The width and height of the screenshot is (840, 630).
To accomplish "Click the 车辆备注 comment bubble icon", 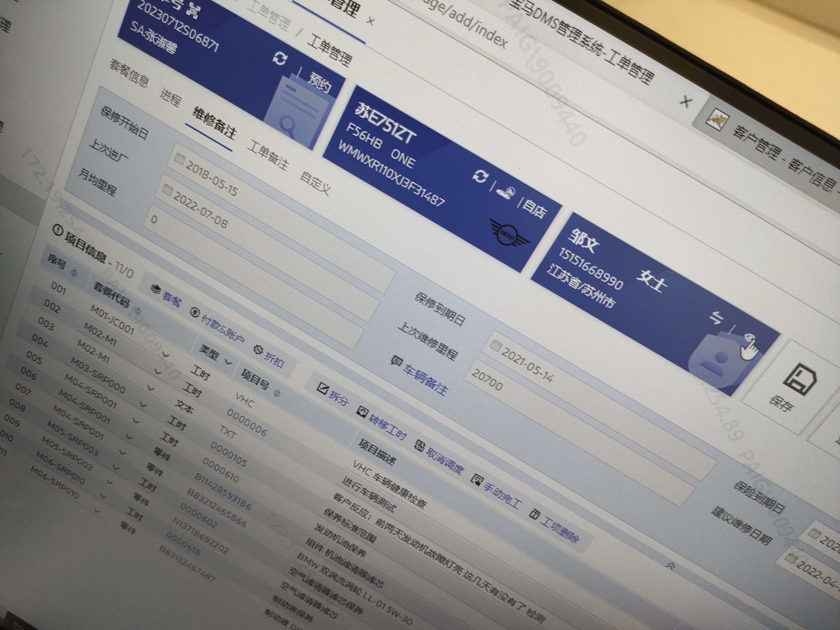I will click(x=396, y=360).
